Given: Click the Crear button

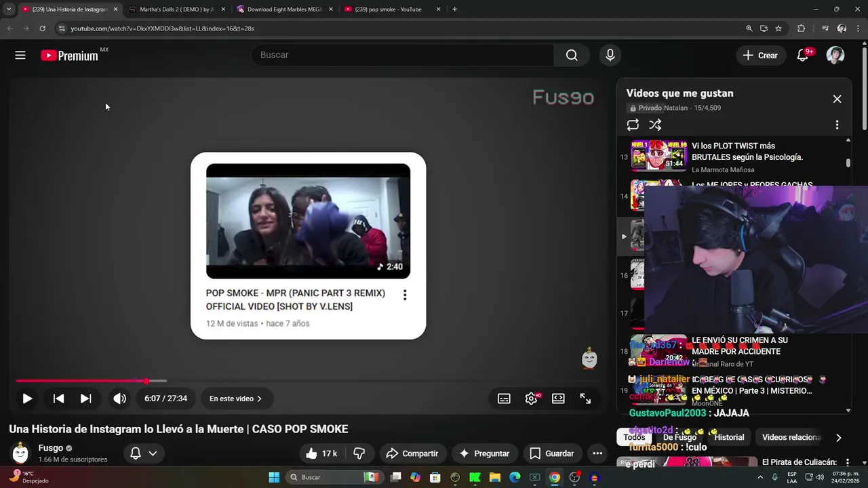Looking at the screenshot, I should (x=761, y=56).
